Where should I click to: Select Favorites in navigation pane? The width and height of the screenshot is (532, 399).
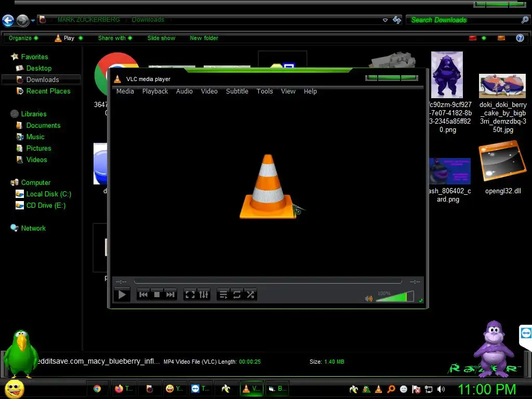point(34,57)
